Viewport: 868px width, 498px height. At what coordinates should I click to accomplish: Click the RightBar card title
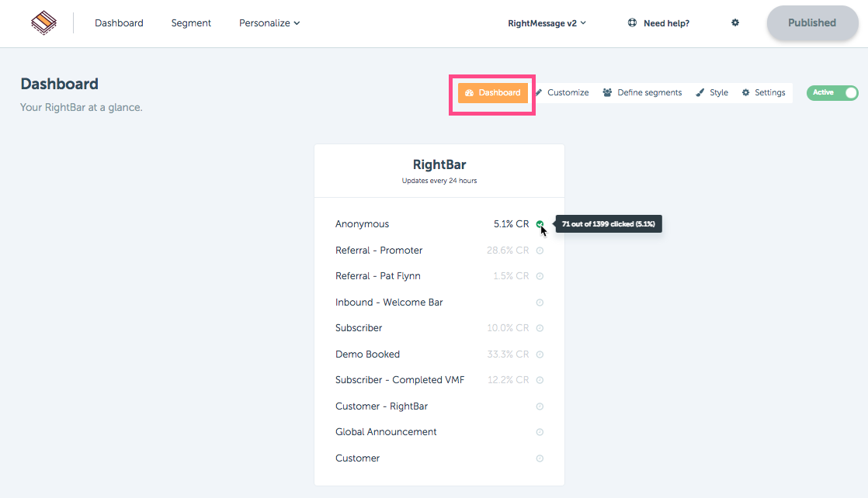(x=439, y=165)
